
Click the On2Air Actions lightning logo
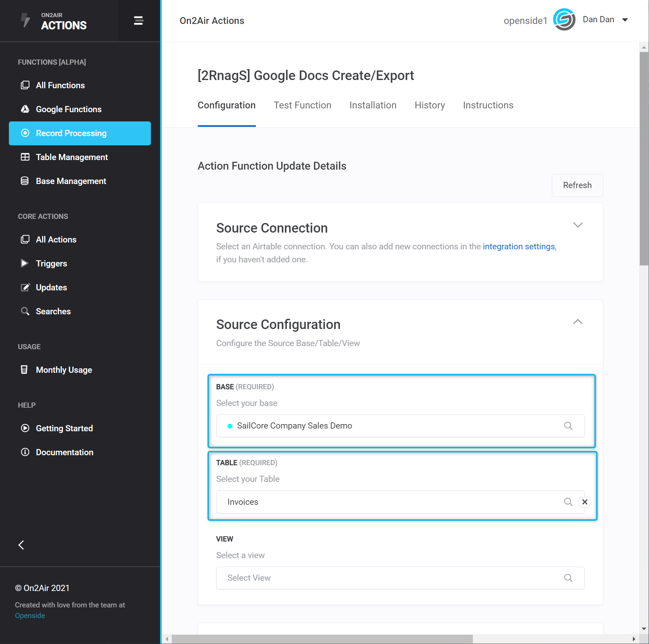(25, 21)
